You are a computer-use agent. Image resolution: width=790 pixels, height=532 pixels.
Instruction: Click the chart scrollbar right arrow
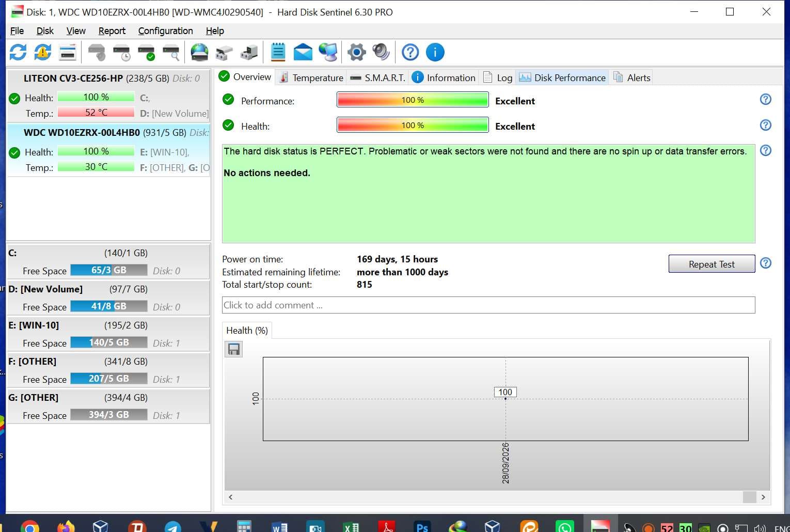763,497
